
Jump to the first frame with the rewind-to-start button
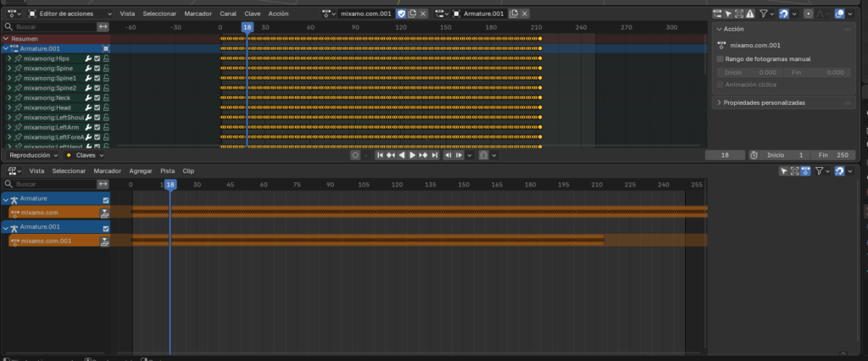pos(379,155)
